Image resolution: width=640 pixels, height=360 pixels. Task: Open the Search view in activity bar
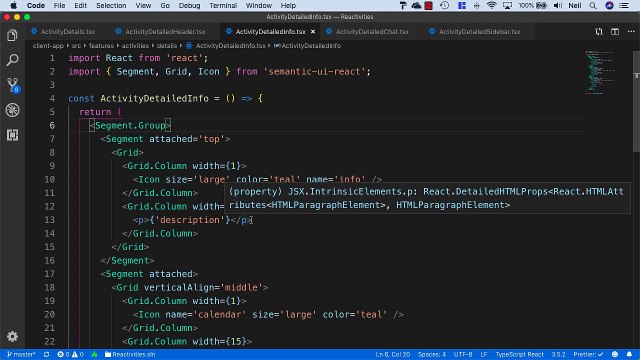coord(12,60)
